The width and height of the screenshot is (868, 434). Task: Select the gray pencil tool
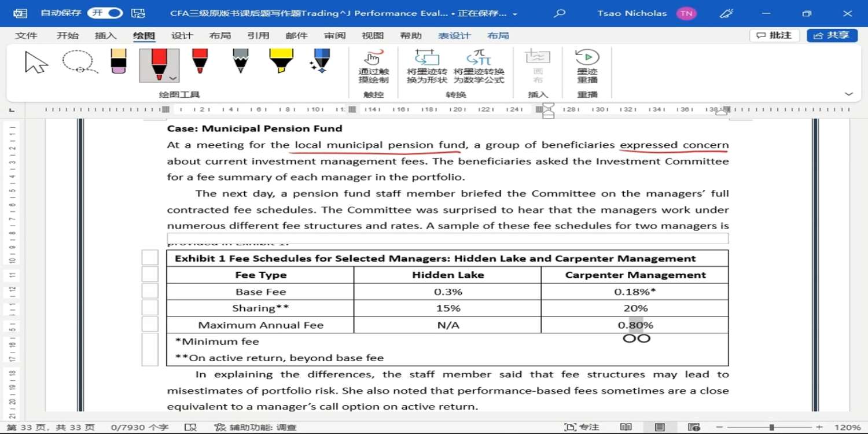[240, 61]
